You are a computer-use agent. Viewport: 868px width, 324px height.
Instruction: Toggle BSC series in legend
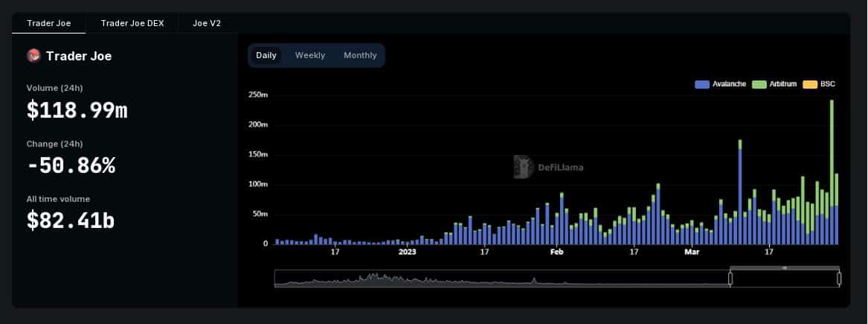[x=819, y=84]
